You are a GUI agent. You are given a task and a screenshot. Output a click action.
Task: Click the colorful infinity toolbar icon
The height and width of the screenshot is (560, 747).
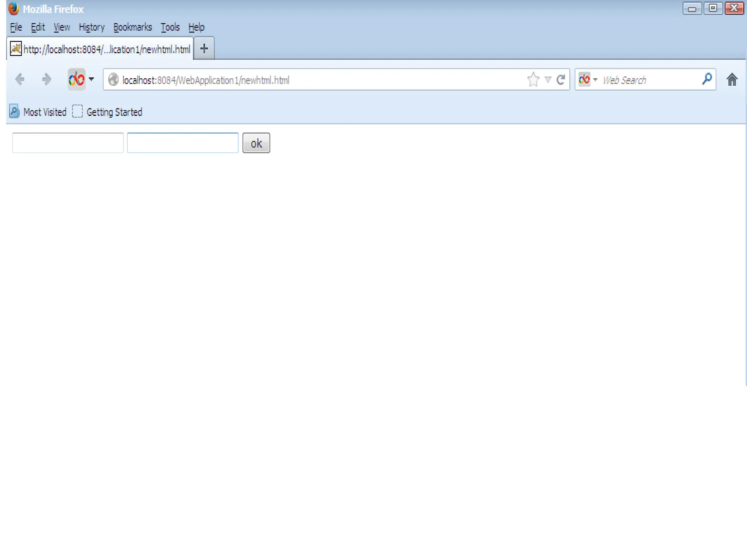pyautogui.click(x=77, y=79)
